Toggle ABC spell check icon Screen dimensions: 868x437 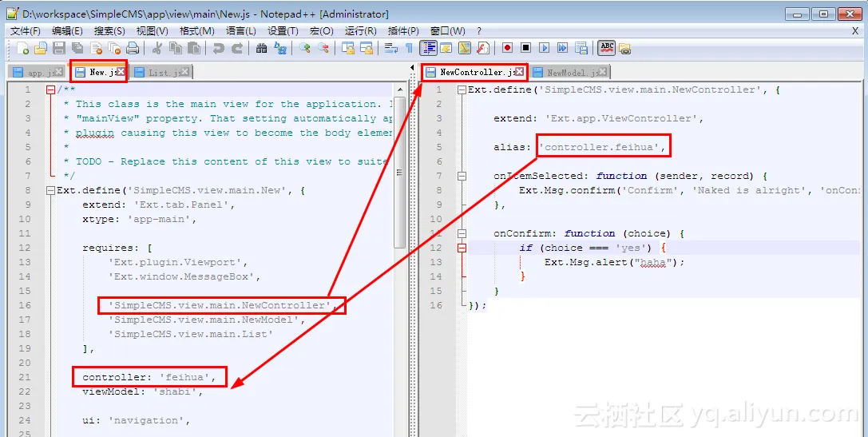(607, 48)
